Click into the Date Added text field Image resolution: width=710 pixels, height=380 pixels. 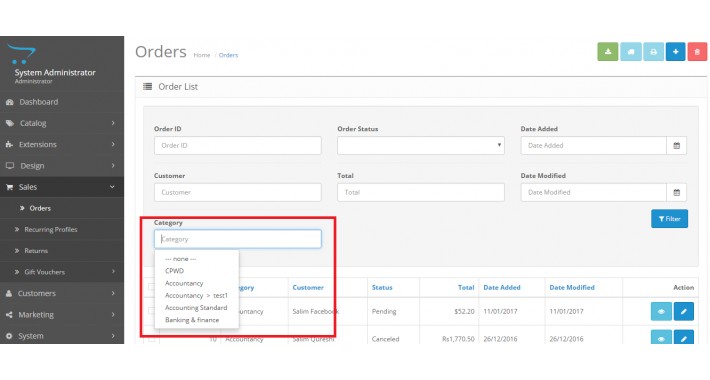pos(594,145)
